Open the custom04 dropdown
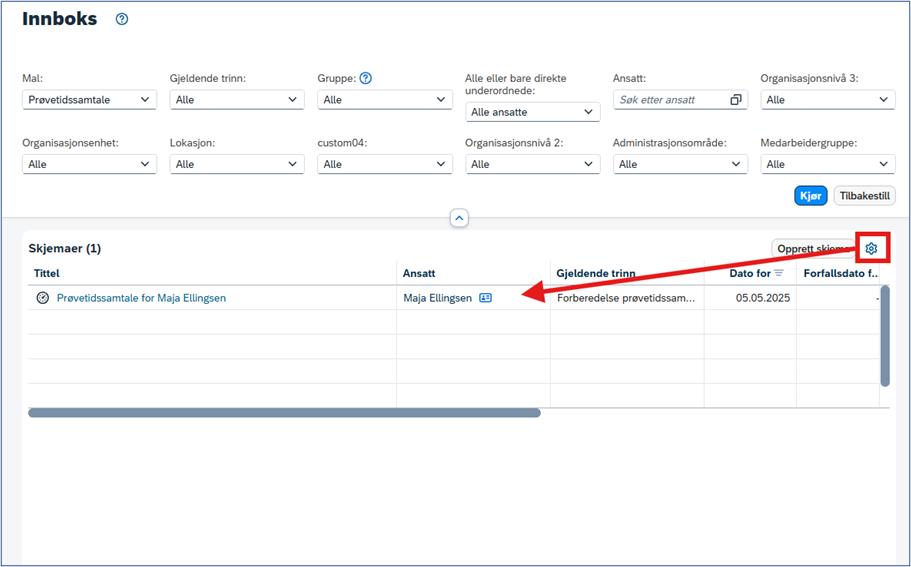The width and height of the screenshot is (911, 567). [385, 164]
